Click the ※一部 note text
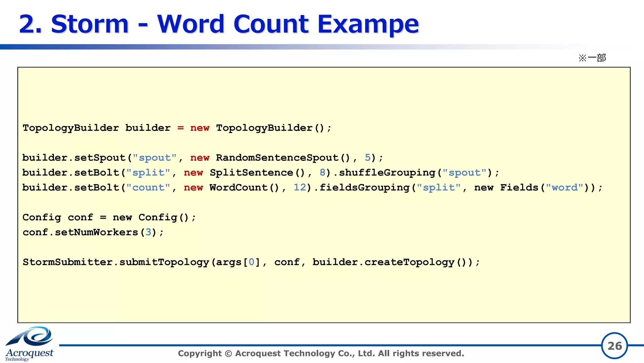Viewport: 644px width, 363px height. point(592,58)
